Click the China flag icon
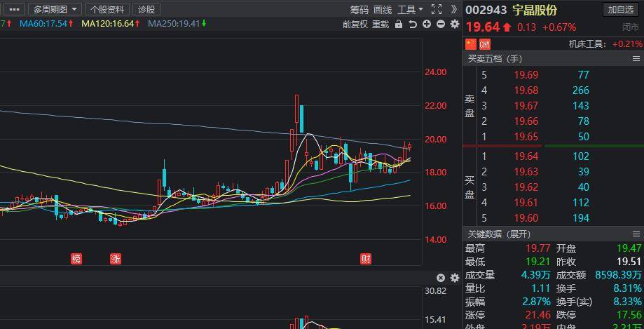Viewport: 644px width, 329px height. pyautogui.click(x=471, y=44)
